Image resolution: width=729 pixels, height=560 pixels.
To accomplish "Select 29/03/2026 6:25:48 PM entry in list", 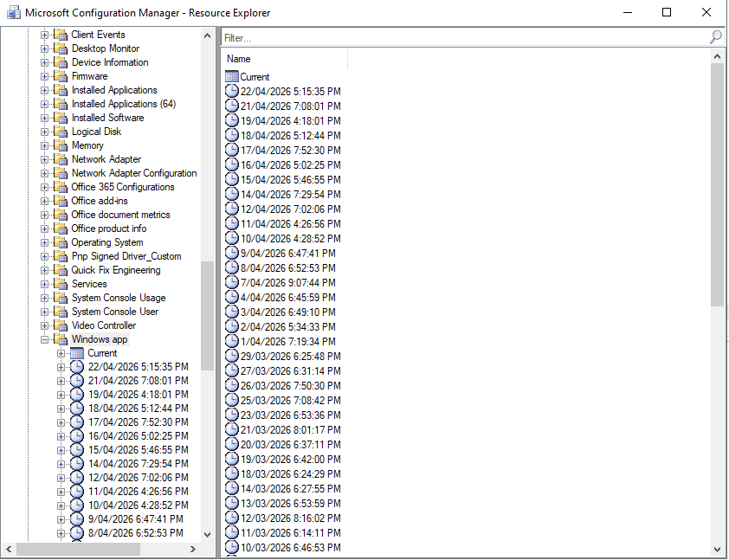I will 290,356.
